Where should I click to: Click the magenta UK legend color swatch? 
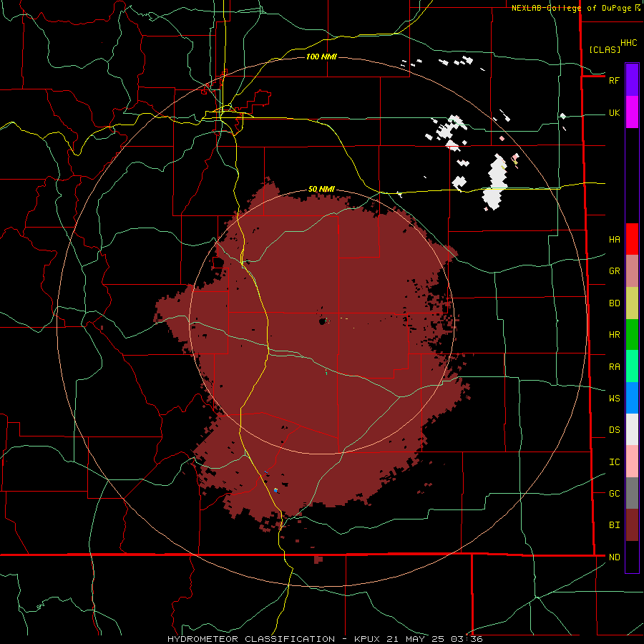(x=632, y=112)
